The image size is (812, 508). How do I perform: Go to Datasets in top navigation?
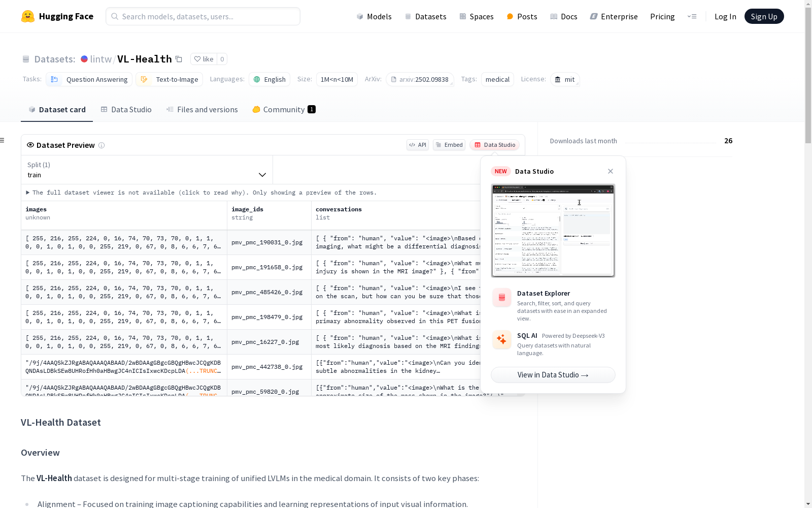[x=425, y=16]
